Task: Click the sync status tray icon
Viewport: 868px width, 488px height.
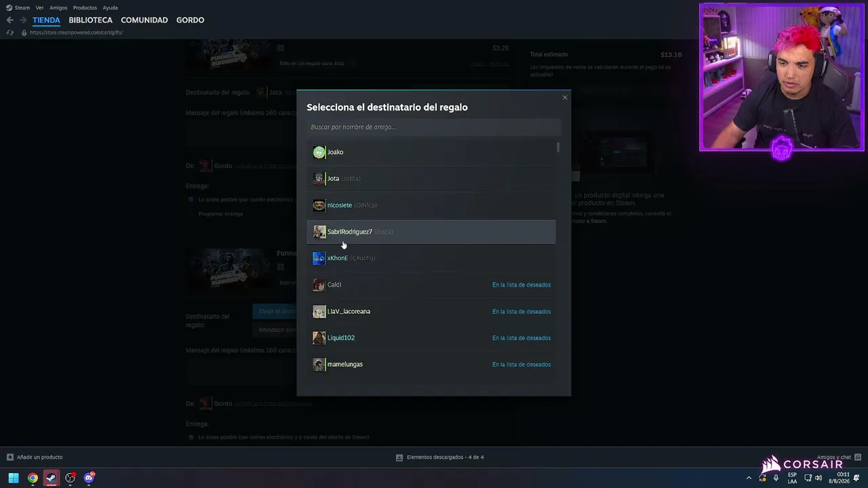Action: click(x=763, y=478)
